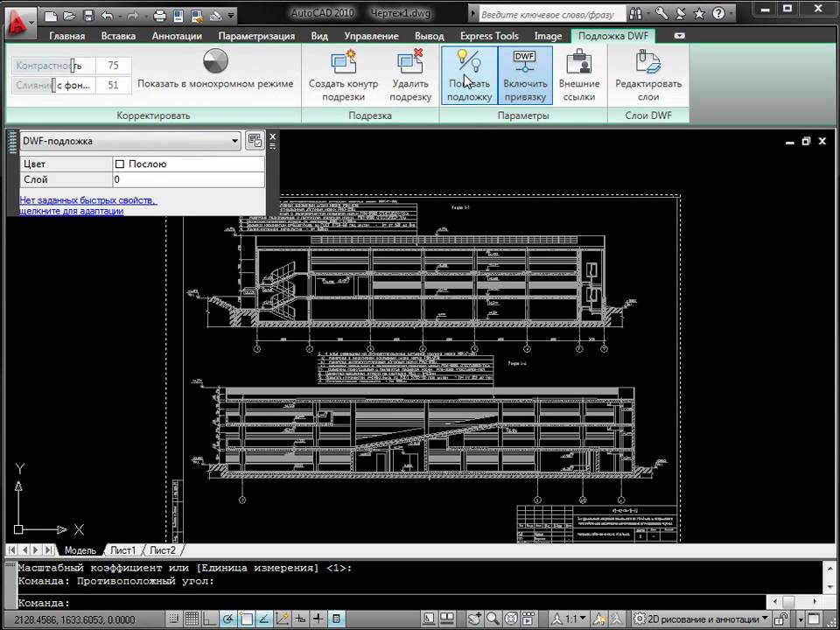Toggle Dynamic Input in status bar
Viewport: 840px width, 630px height.
pos(300,619)
